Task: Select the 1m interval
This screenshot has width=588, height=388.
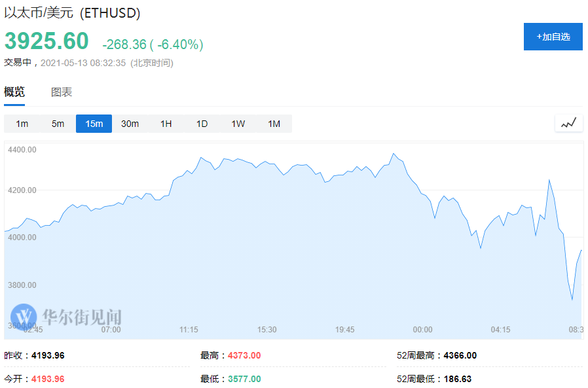Action: point(22,124)
